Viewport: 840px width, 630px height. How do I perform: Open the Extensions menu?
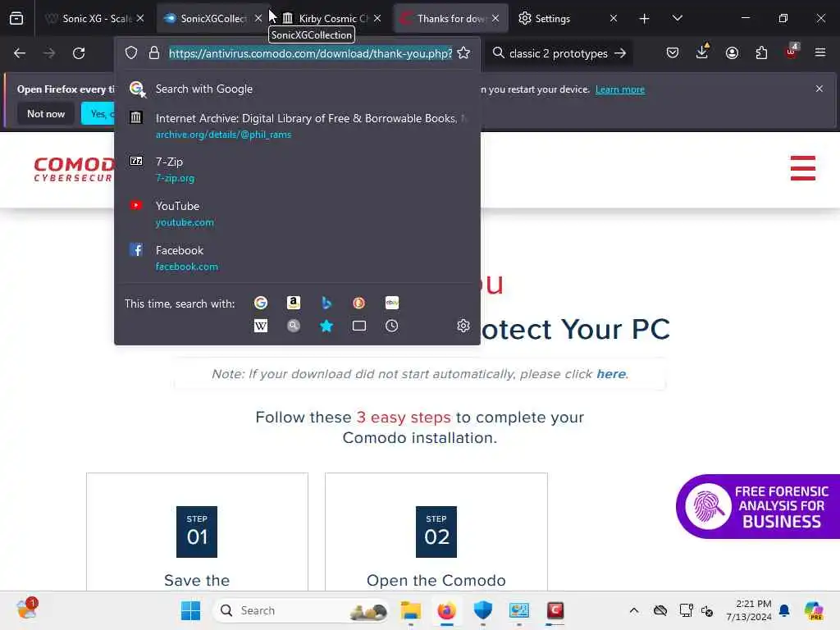click(x=761, y=53)
